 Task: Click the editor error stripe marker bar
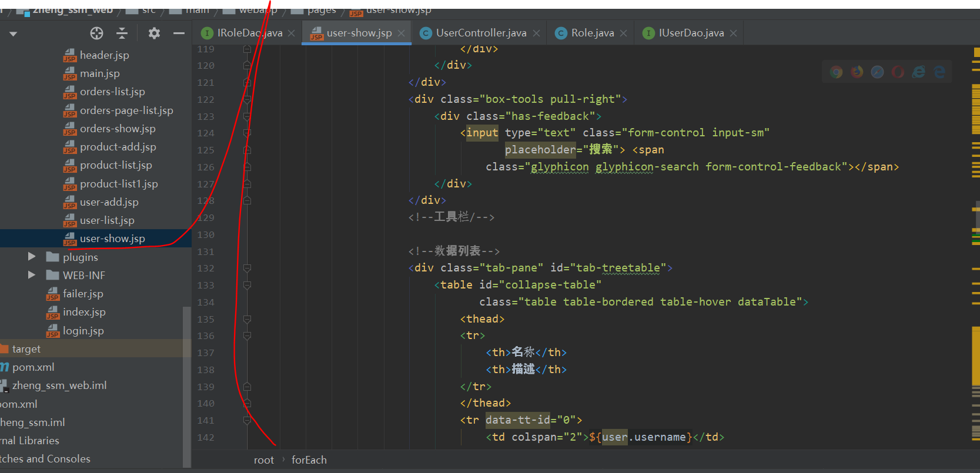coord(976,247)
